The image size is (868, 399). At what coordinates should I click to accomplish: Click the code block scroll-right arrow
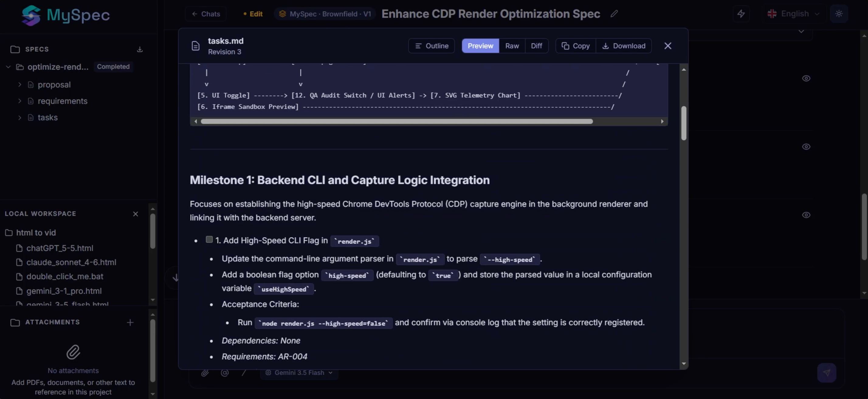pos(663,121)
